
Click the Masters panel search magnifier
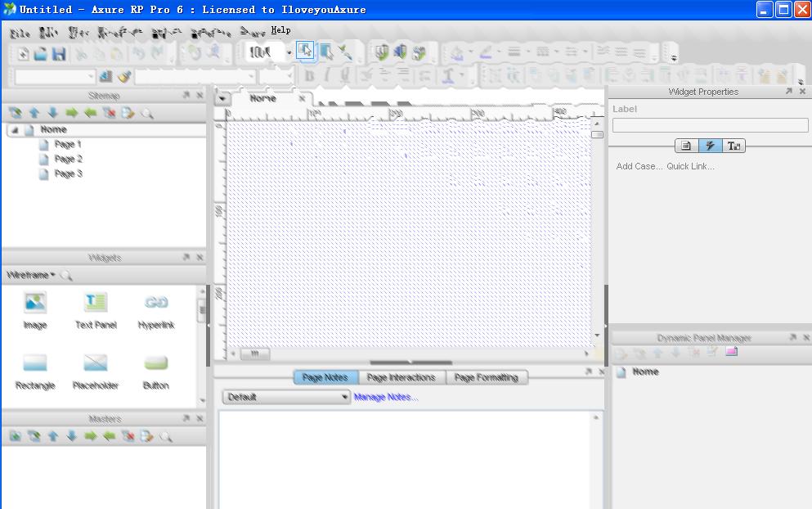tap(166, 436)
